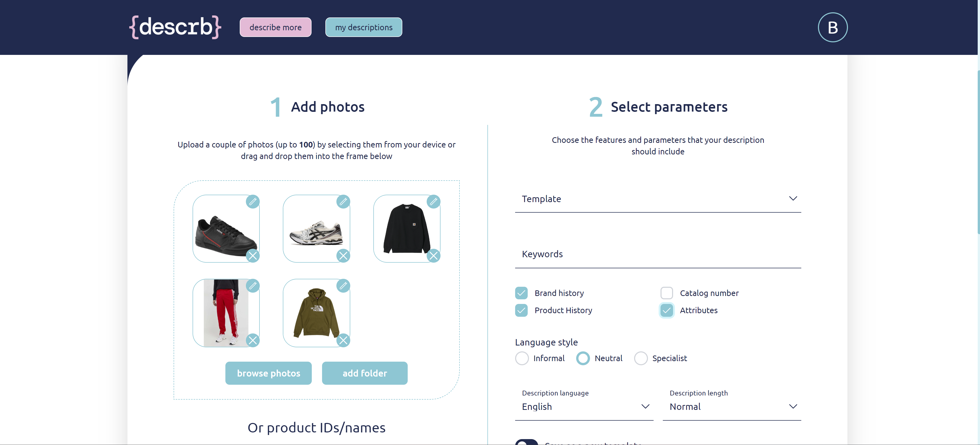Go to describe more tab
This screenshot has width=980, height=445.
[x=275, y=27]
